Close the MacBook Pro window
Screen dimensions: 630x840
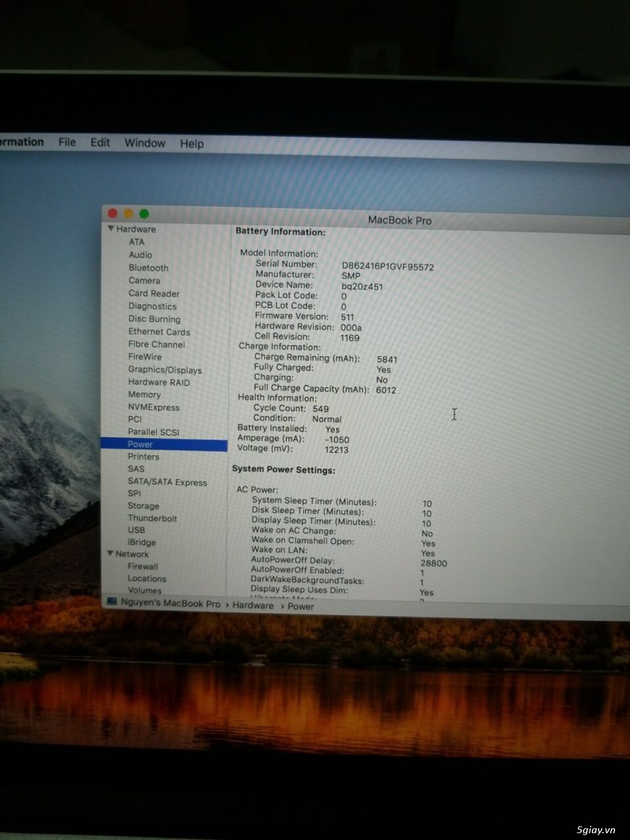[x=113, y=213]
